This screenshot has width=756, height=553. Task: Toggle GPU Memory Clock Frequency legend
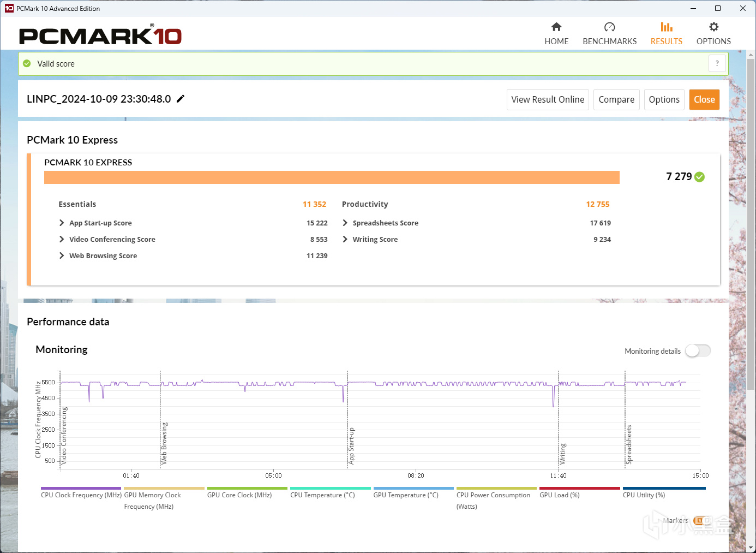click(164, 499)
